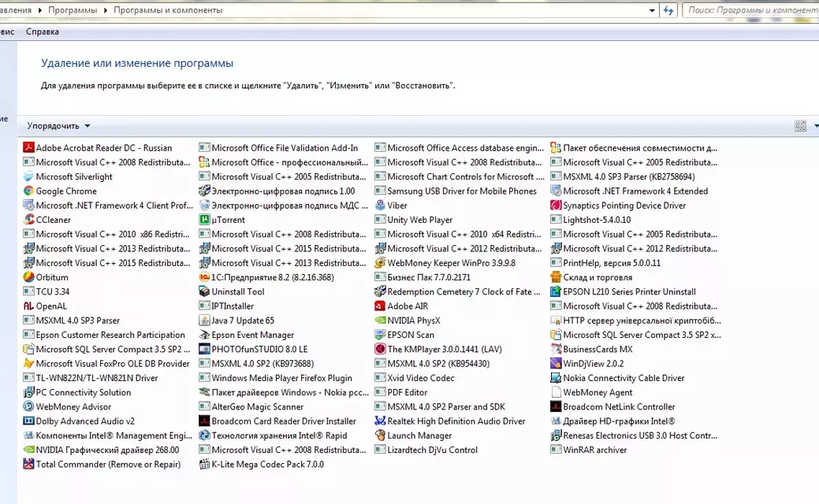Click the Microsoft Visual FoxPro OLE DB icon
Image resolution: width=819 pixels, height=504 pixels.
tap(28, 363)
